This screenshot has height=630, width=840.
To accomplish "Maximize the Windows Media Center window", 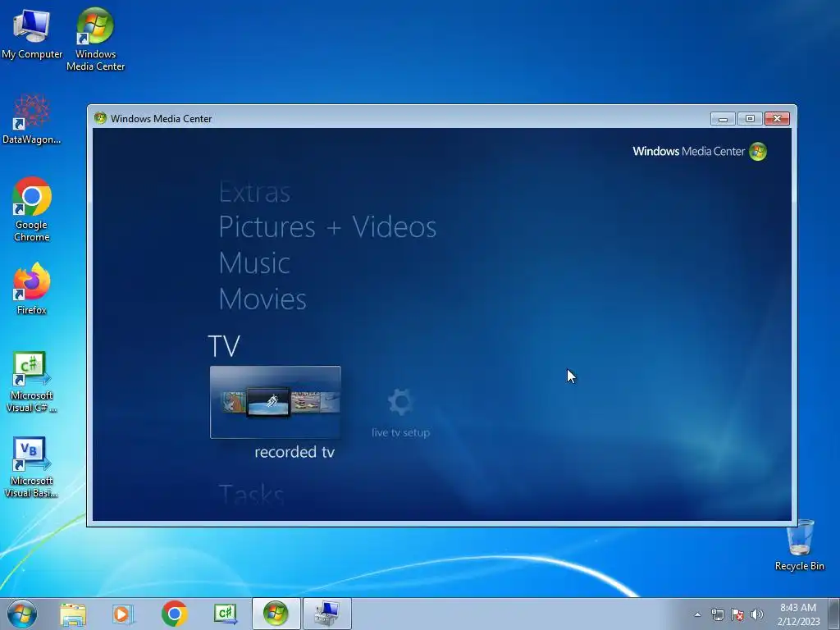I will (750, 118).
